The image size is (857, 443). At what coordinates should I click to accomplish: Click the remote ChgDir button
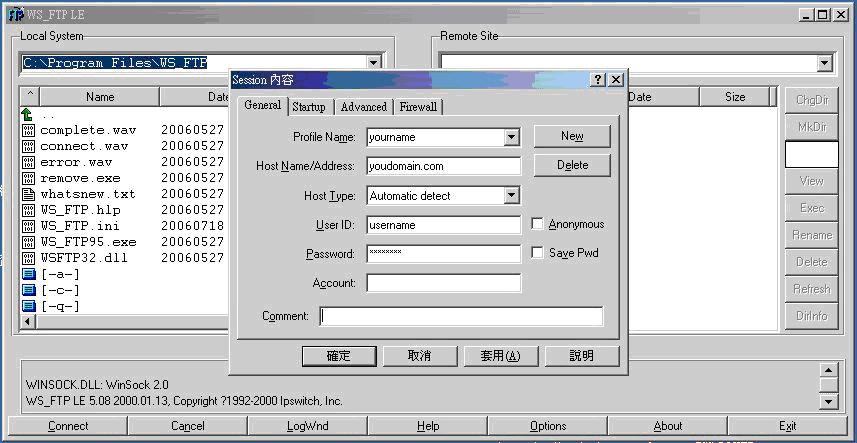[x=812, y=100]
